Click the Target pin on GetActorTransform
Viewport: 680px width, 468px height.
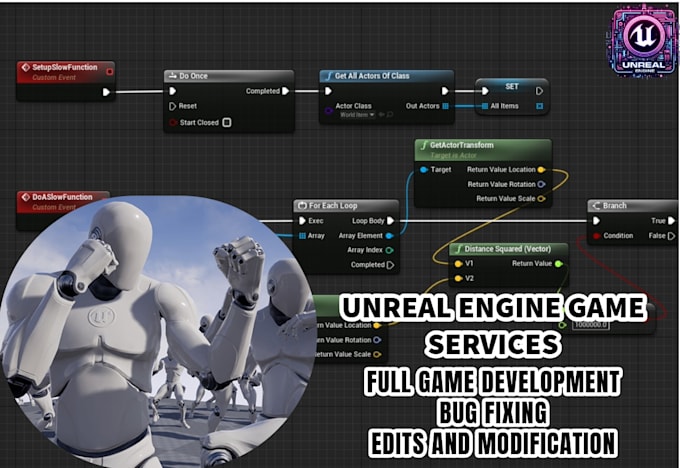click(424, 170)
